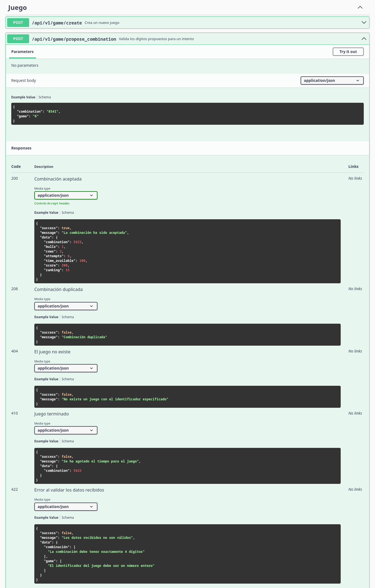
Task: Click the Try it out button
Action: point(348,52)
